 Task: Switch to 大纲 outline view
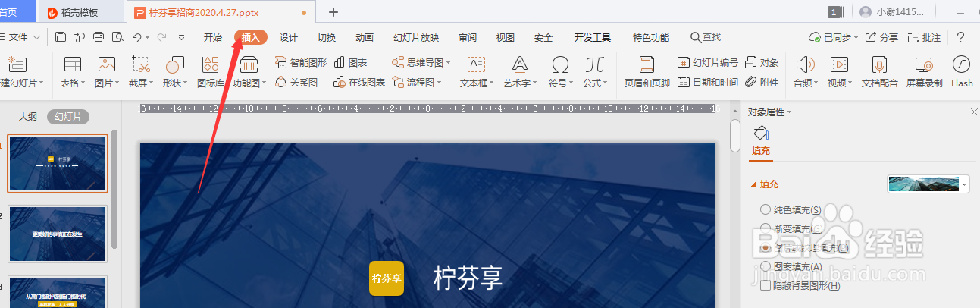point(27,117)
